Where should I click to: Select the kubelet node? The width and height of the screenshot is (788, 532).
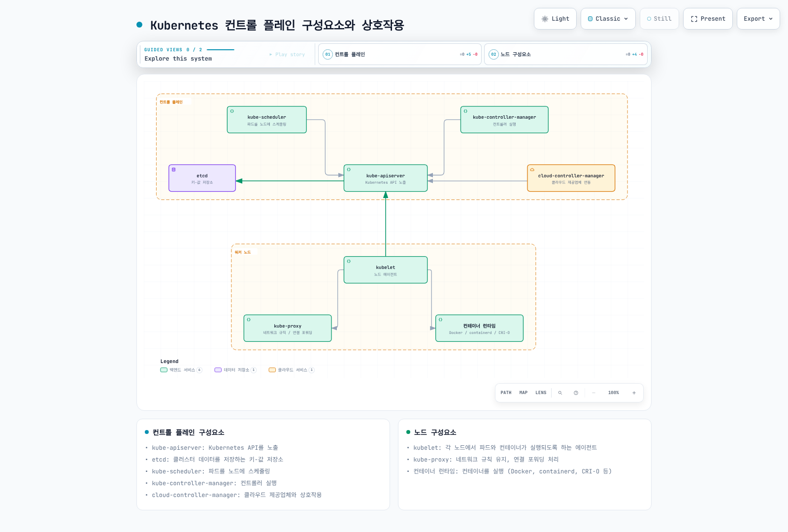click(386, 270)
